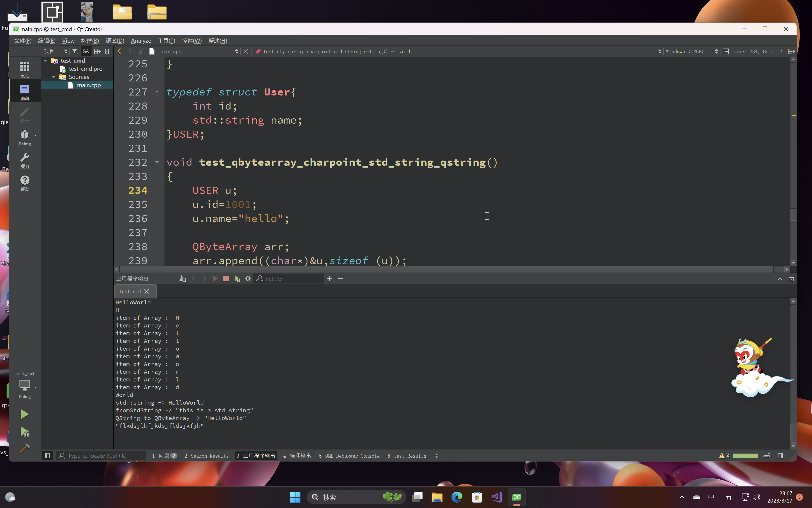812x508 pixels.
Task: Close the project side pane
Action: coord(107,51)
